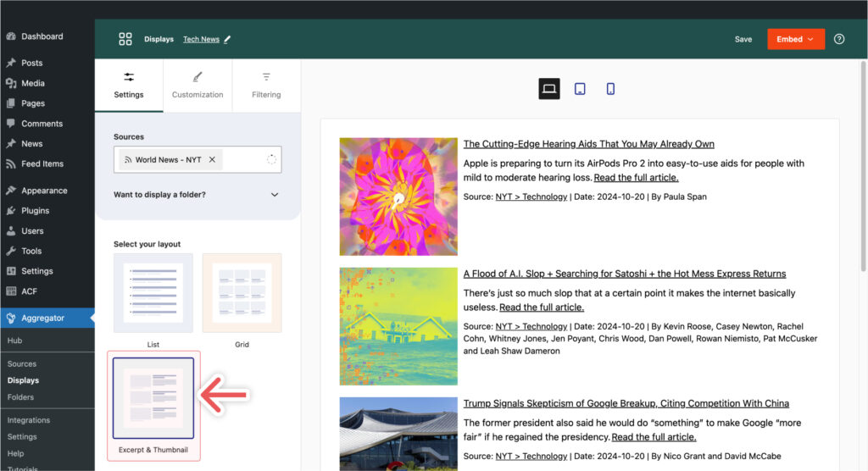868x471 pixels.
Task: Click 'Read the full article' for hearing aids
Action: [x=636, y=178]
